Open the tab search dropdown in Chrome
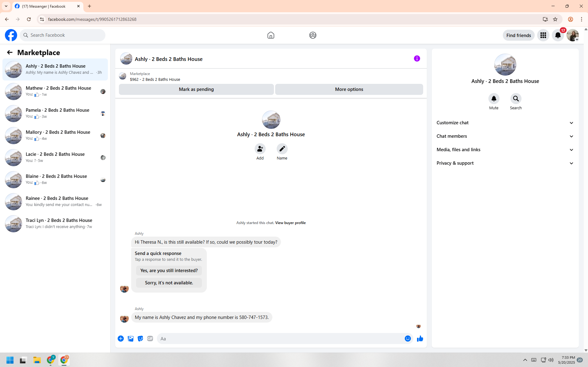The height and width of the screenshot is (367, 588). pos(6,6)
